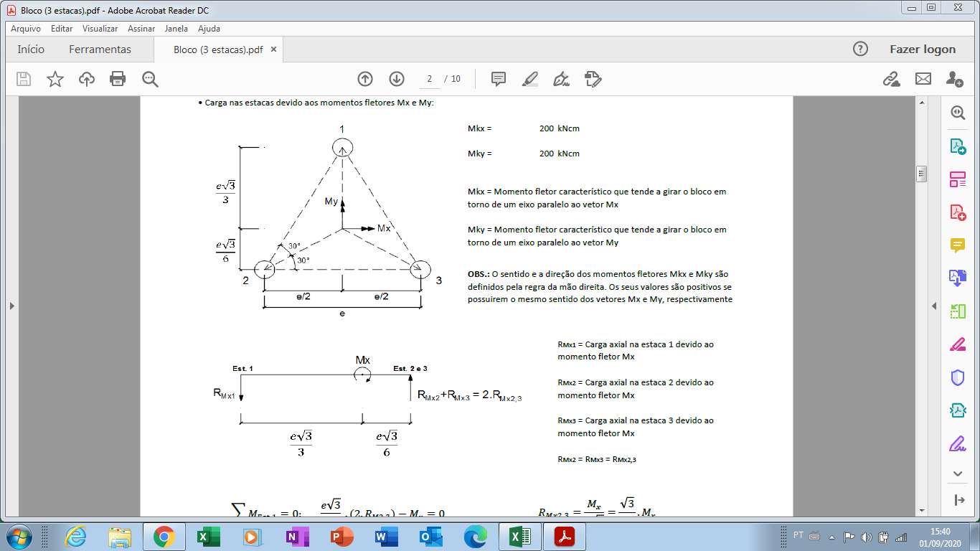Bookmark document with star icon
The width and height of the screenshot is (980, 551).
click(x=55, y=79)
